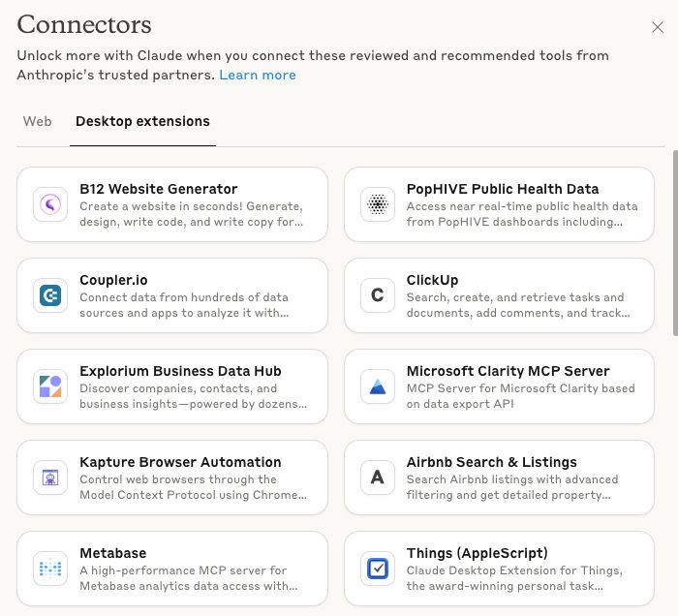This screenshot has width=678, height=616.
Task: Click the Coupler.io logo icon
Action: 48,295
